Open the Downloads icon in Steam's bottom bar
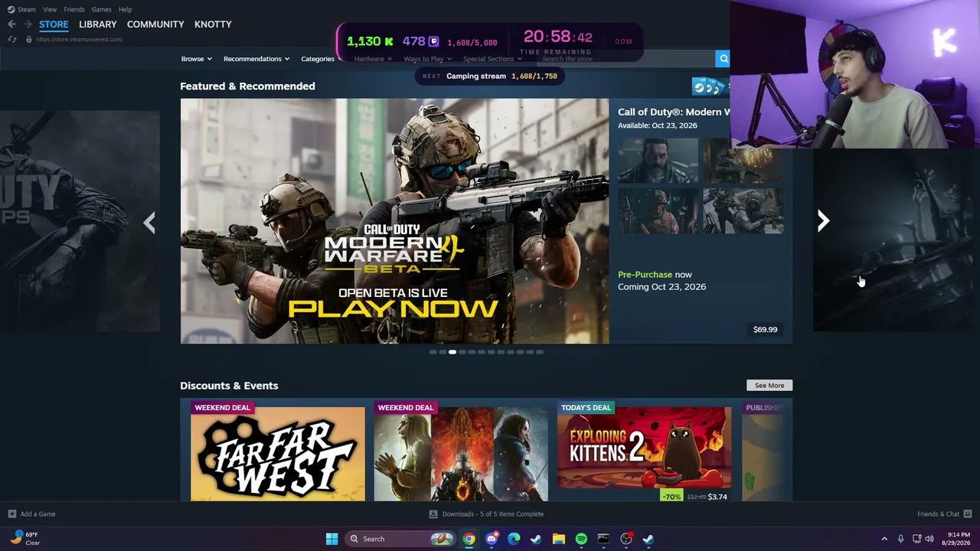Screen dimensions: 980x551 click(x=433, y=514)
